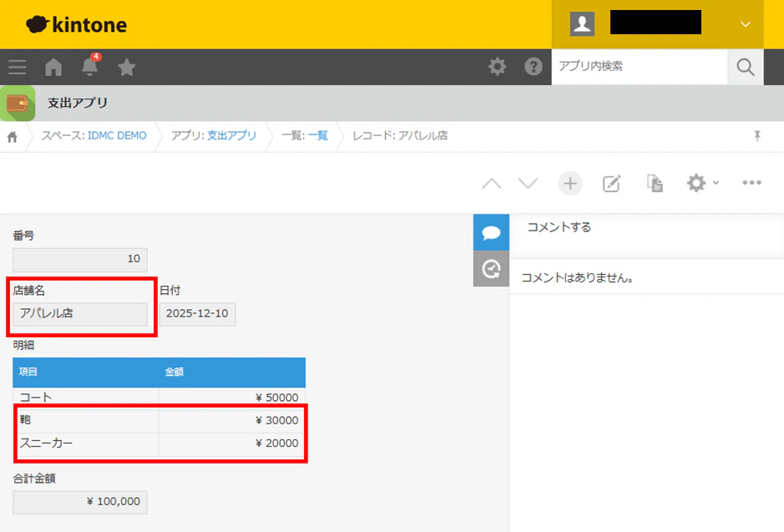Open the three-dot more options menu
The image size is (784, 532).
click(x=752, y=183)
